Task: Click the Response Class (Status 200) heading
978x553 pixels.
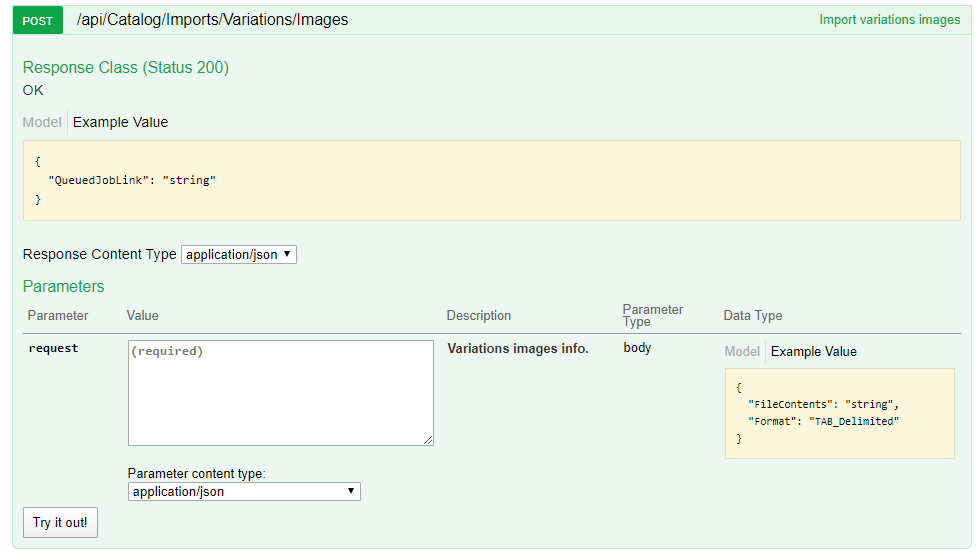Action: click(x=126, y=67)
